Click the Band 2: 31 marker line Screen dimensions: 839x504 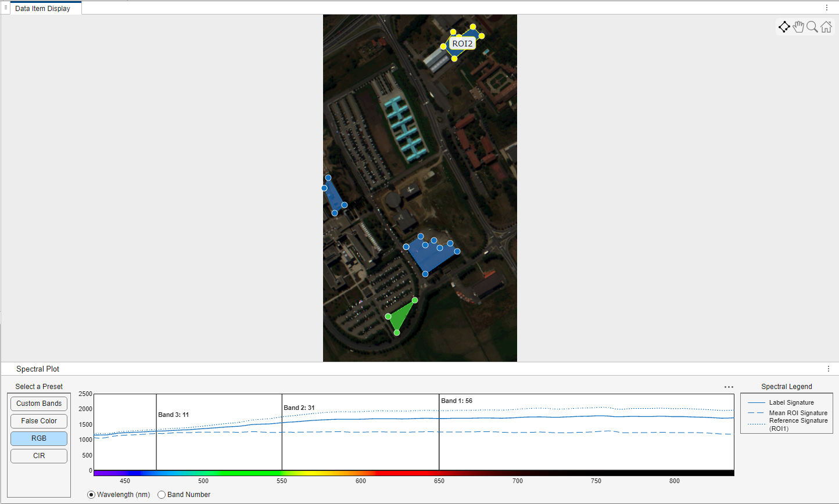click(281, 433)
